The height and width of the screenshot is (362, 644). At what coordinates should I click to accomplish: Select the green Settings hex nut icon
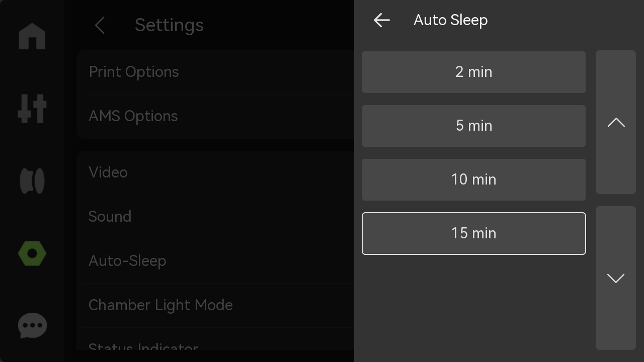[32, 253]
